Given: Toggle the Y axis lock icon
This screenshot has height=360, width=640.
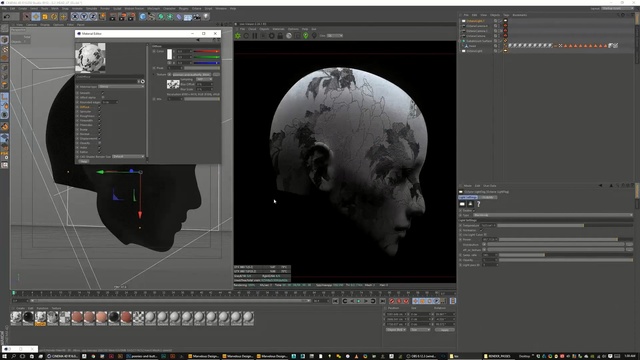Looking at the screenshot, I should pyautogui.click(x=84, y=17).
